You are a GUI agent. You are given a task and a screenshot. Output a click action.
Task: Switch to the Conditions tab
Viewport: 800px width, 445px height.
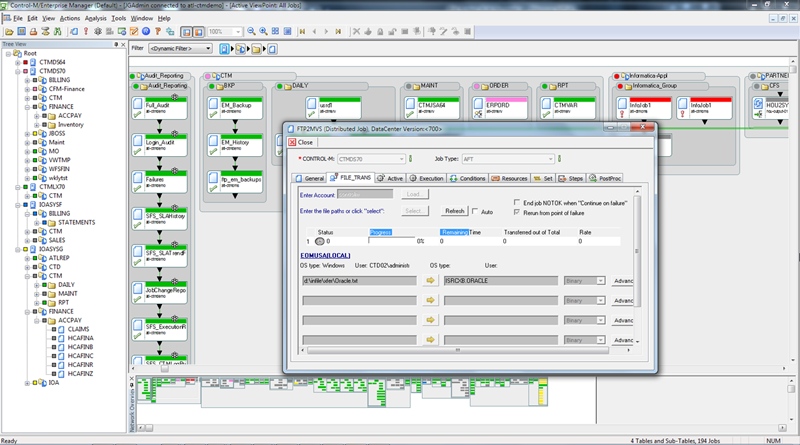(468, 178)
